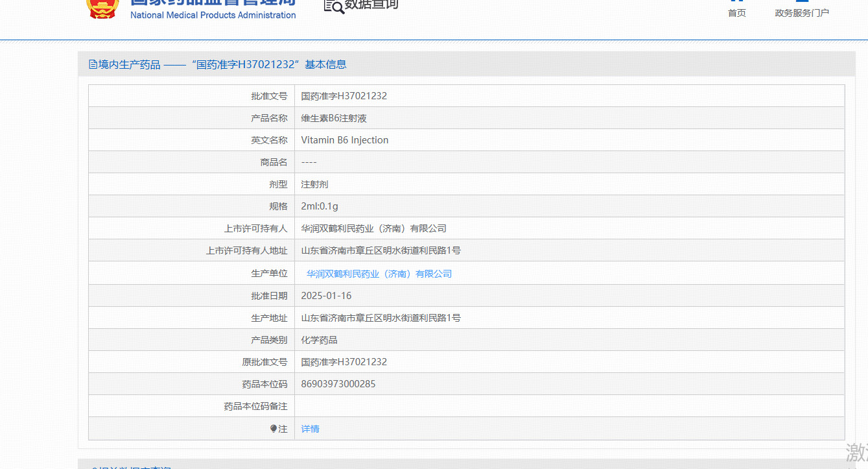Click the national emblem logo
The height and width of the screenshot is (469, 868).
pos(102,8)
